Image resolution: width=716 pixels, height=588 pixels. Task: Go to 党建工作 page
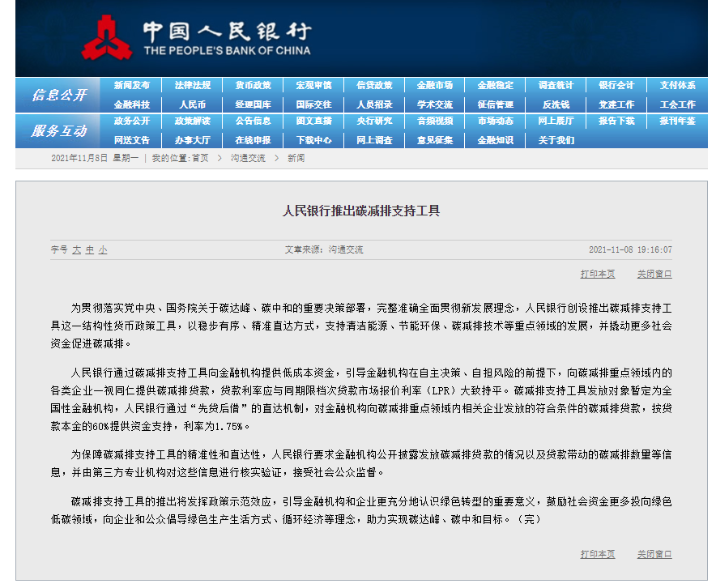tap(616, 104)
